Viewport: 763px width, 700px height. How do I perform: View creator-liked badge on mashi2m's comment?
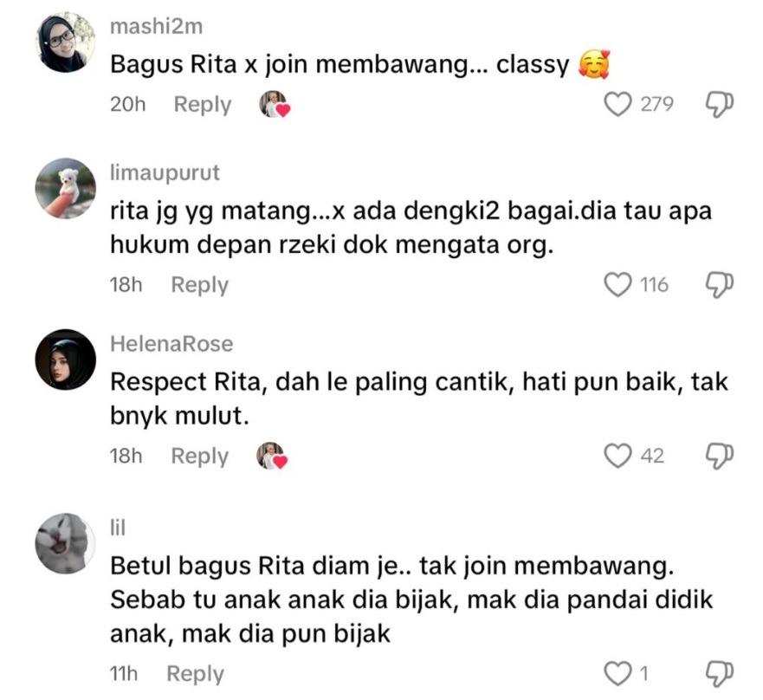point(275,104)
